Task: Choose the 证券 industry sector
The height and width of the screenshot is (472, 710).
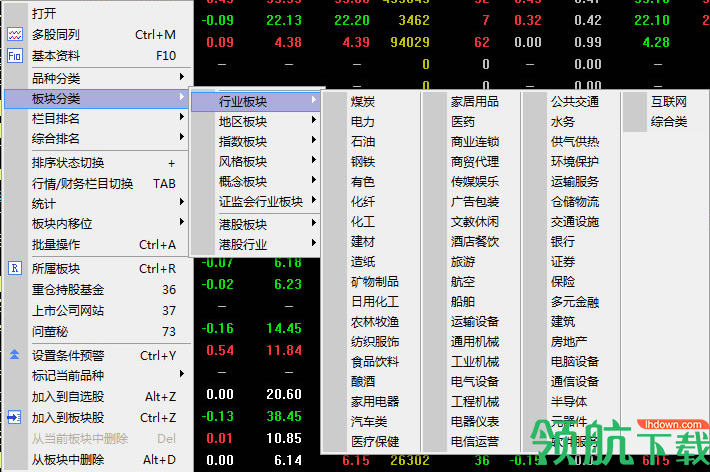Action: pos(563,261)
